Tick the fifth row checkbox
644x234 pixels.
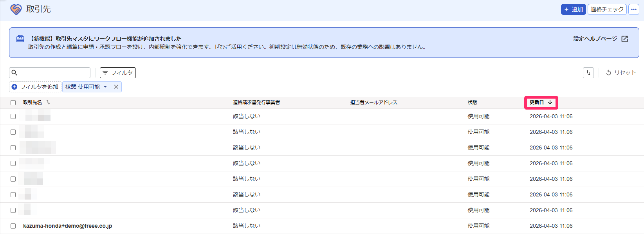click(13, 179)
